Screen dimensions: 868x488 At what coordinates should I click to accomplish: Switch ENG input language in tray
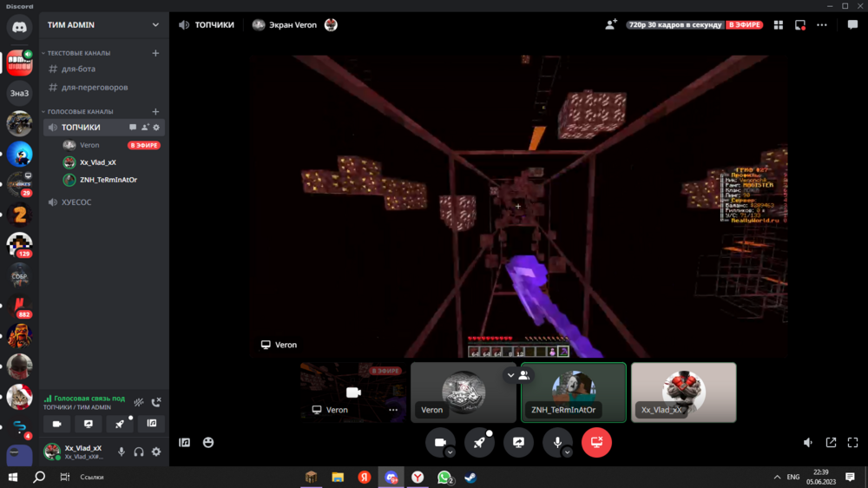tap(793, 477)
